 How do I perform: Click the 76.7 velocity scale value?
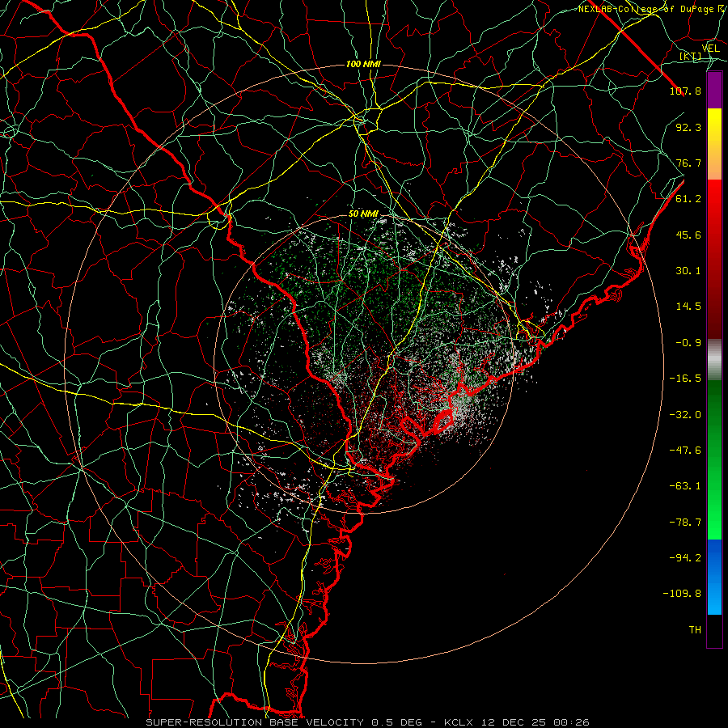click(x=688, y=163)
